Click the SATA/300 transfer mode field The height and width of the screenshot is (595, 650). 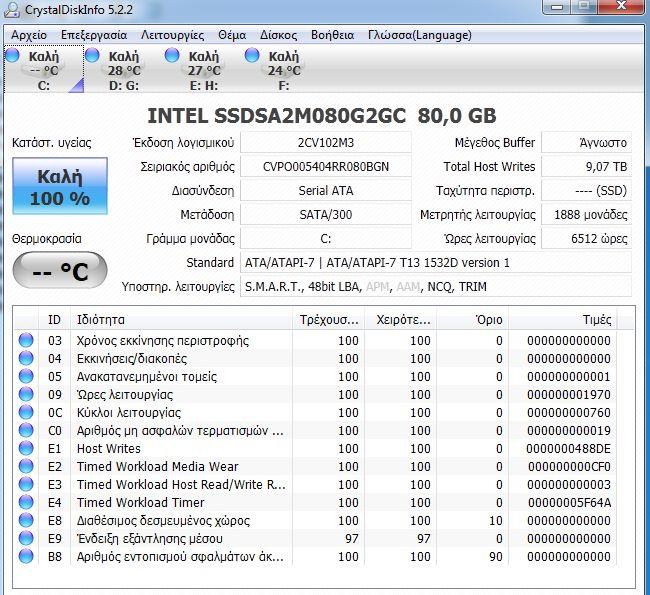pos(326,214)
